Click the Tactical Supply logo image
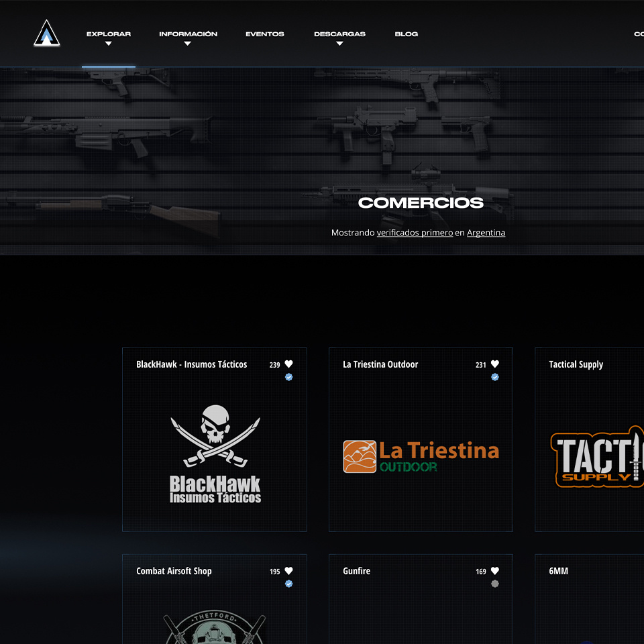The height and width of the screenshot is (644, 644). (597, 457)
